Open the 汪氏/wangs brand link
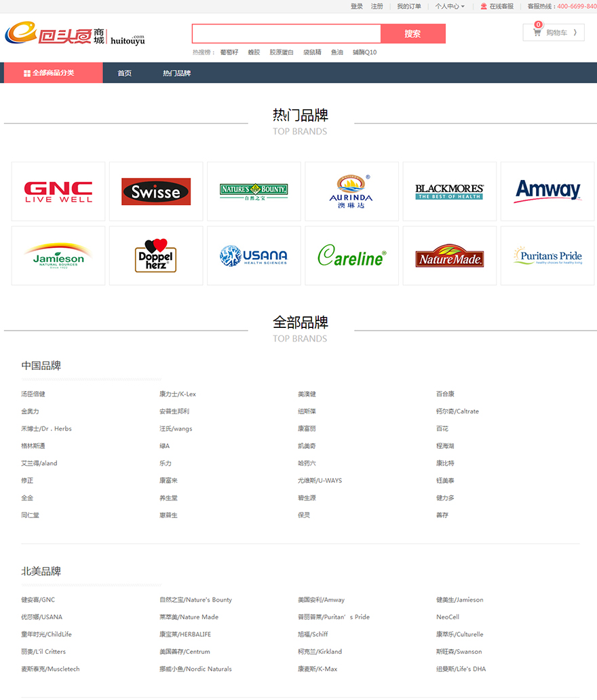The image size is (597, 700). click(x=176, y=428)
